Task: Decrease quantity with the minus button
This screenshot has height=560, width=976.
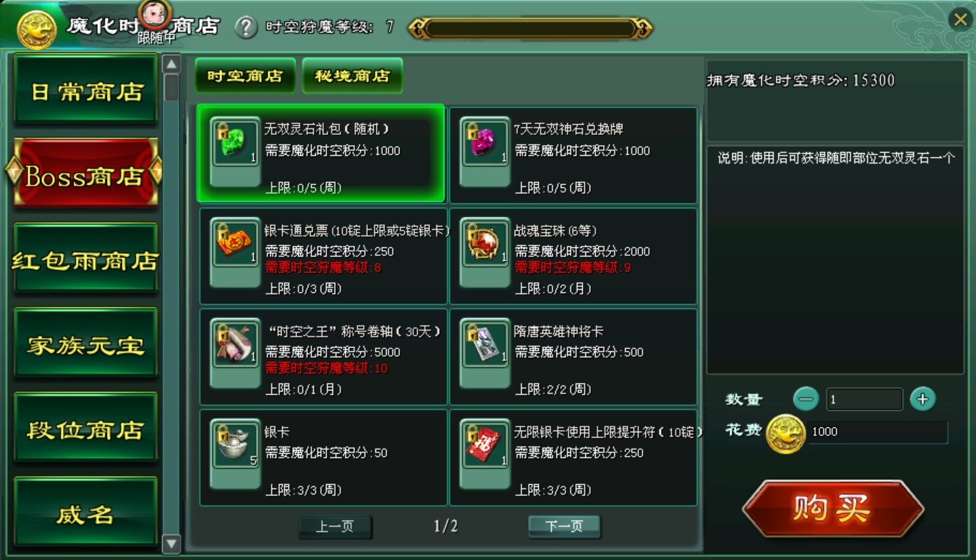Action: tap(806, 399)
